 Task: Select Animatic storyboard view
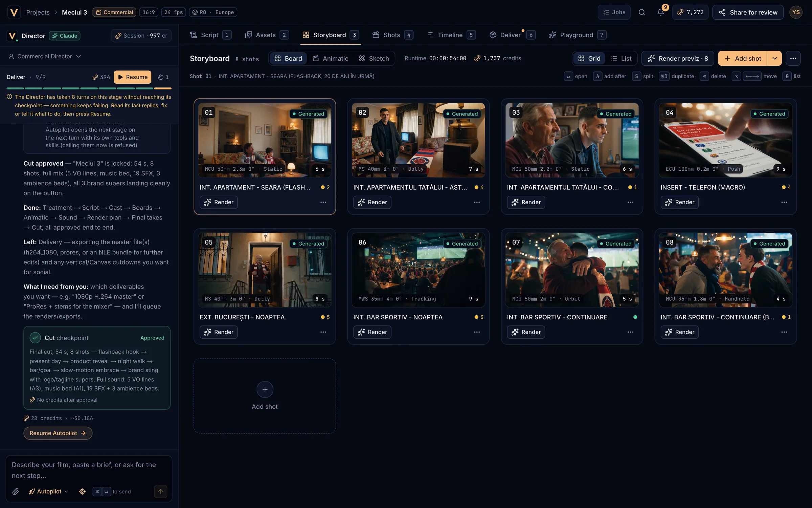point(330,58)
